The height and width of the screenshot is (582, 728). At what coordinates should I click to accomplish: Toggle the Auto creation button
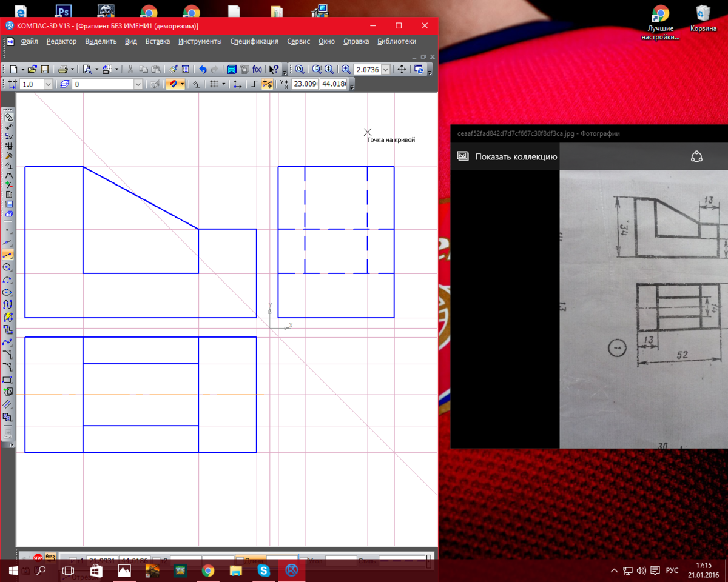[x=50, y=557]
